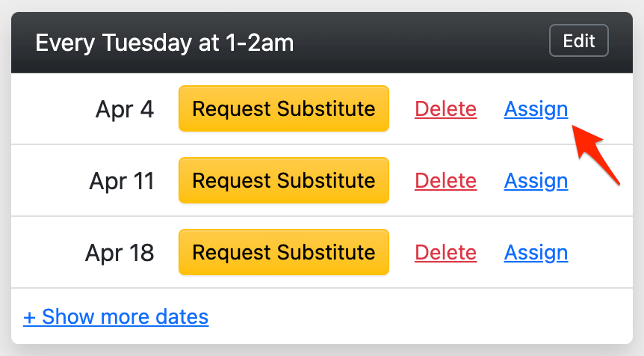Request a substitute for Apr 18
The image size is (644, 356).
[x=283, y=253]
